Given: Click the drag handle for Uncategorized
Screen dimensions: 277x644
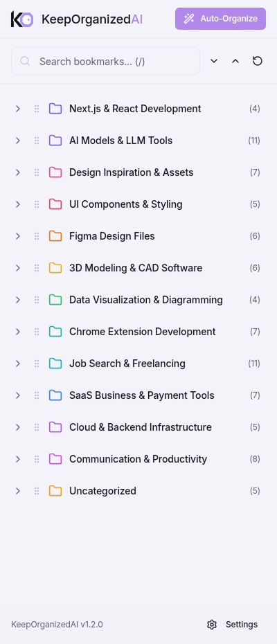Looking at the screenshot, I should [x=37, y=491].
